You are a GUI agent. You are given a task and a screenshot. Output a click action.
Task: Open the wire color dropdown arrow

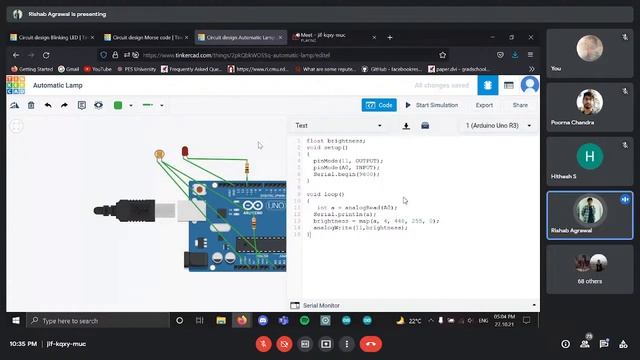(131, 105)
